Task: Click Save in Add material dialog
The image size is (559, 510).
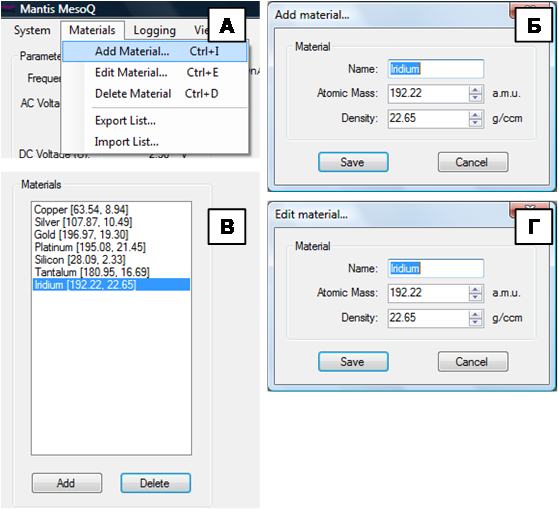Action: tap(353, 162)
